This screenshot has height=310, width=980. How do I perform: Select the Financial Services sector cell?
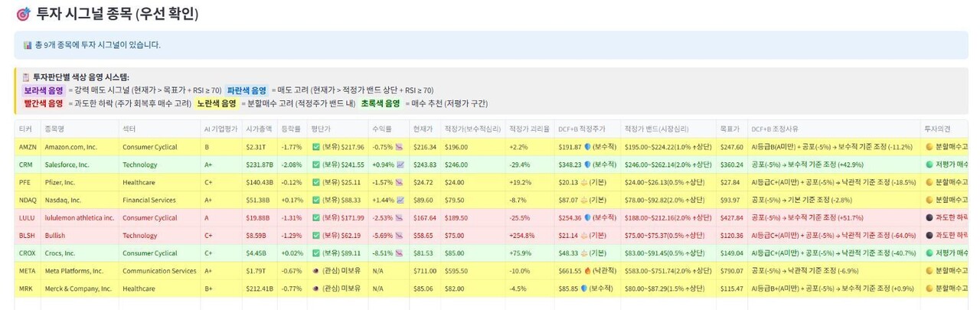click(158, 200)
